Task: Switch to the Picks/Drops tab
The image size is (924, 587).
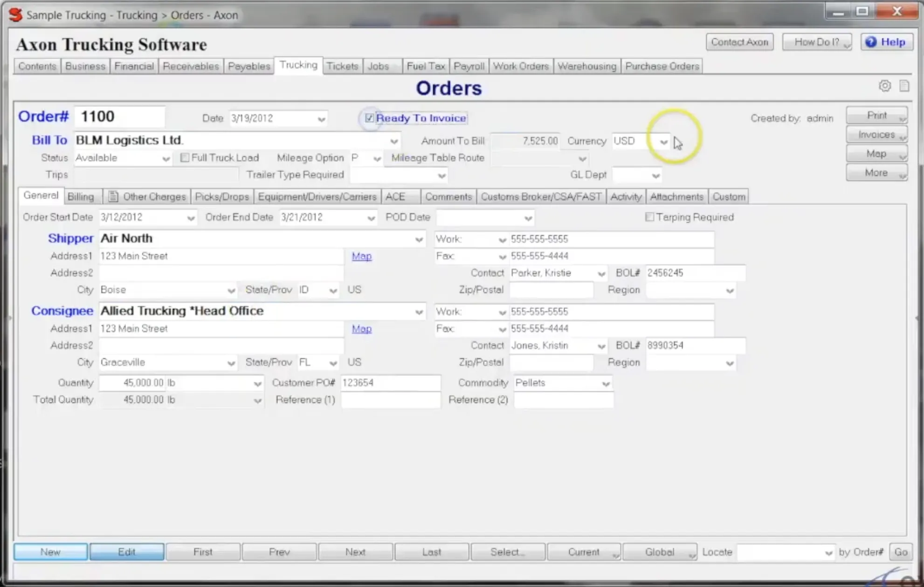Action: (222, 197)
